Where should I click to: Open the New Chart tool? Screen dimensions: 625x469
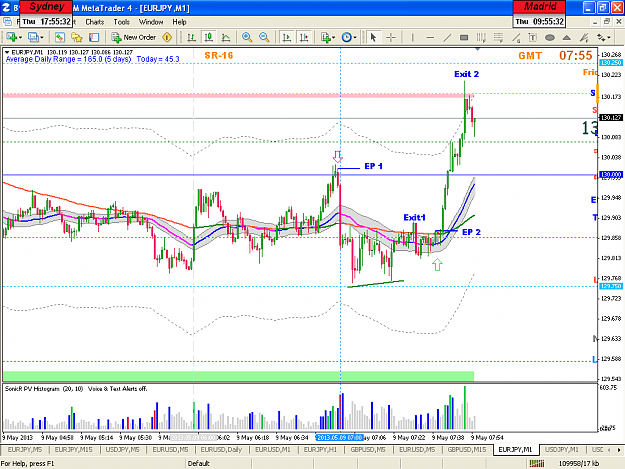(11, 37)
